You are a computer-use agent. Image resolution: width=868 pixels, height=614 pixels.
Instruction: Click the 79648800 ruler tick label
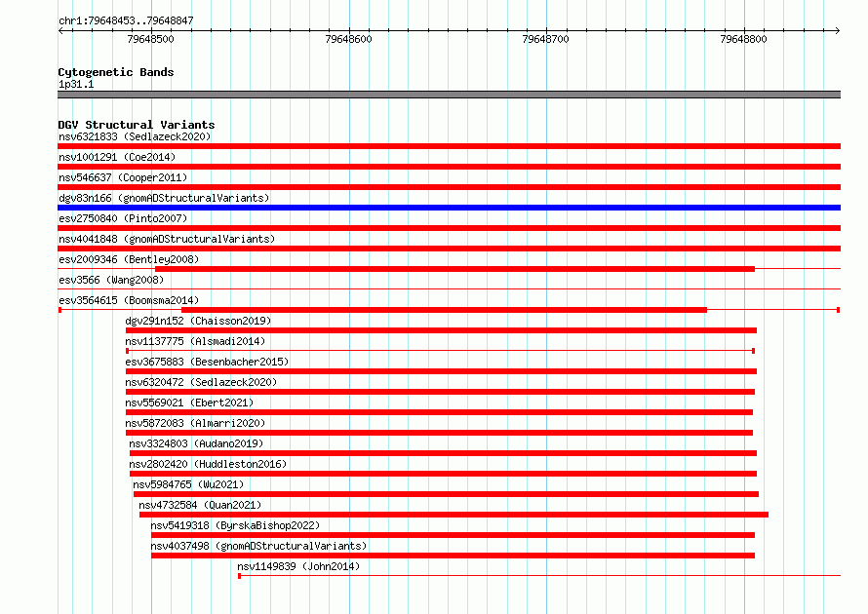pos(743,39)
